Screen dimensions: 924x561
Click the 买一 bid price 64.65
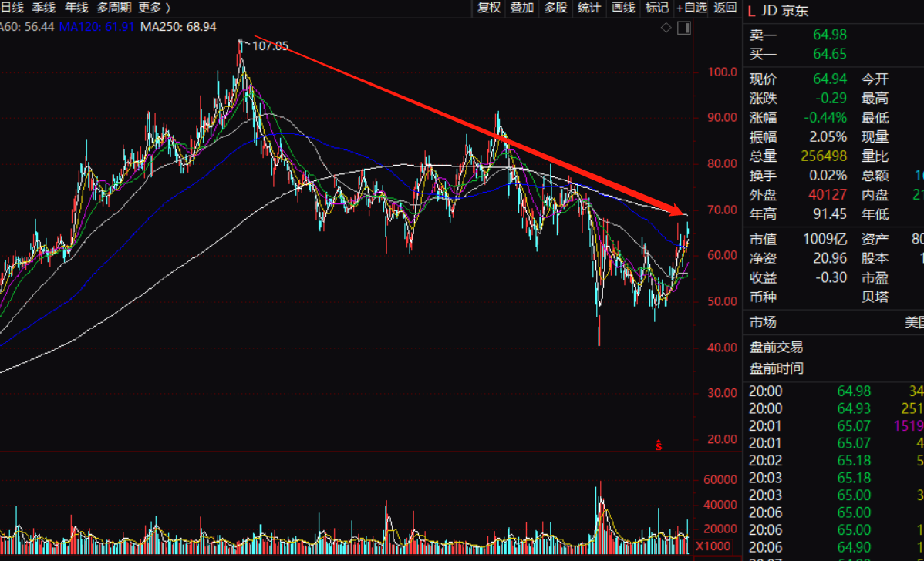point(830,54)
